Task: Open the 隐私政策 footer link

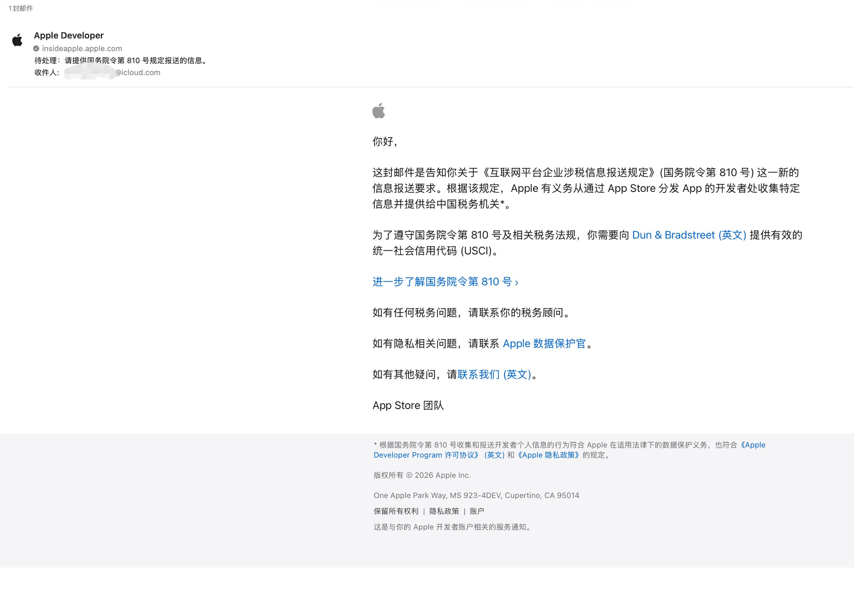Action: [x=444, y=511]
